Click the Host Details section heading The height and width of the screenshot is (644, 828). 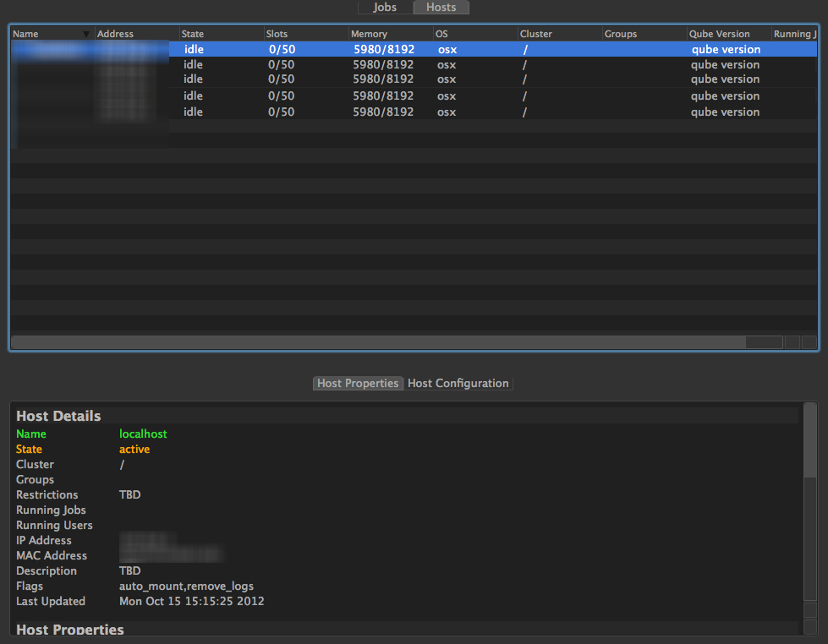58,417
